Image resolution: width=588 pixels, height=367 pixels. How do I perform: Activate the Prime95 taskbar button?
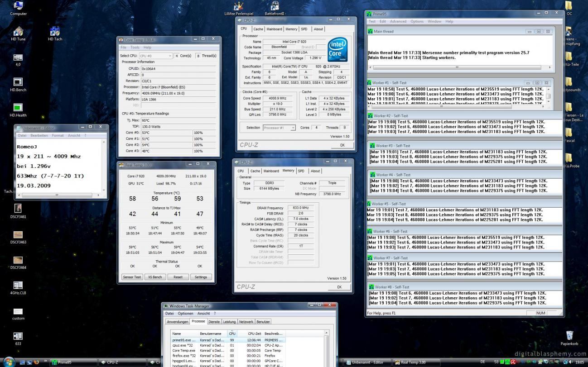72,362
